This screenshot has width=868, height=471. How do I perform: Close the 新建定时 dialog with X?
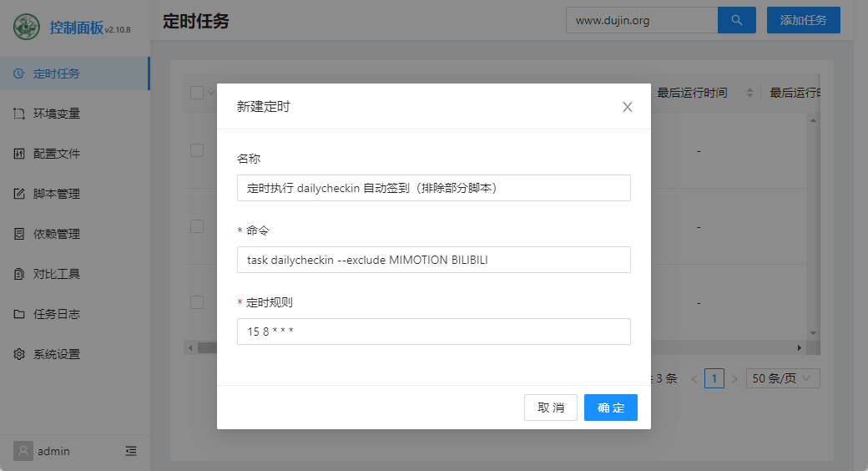coord(627,107)
